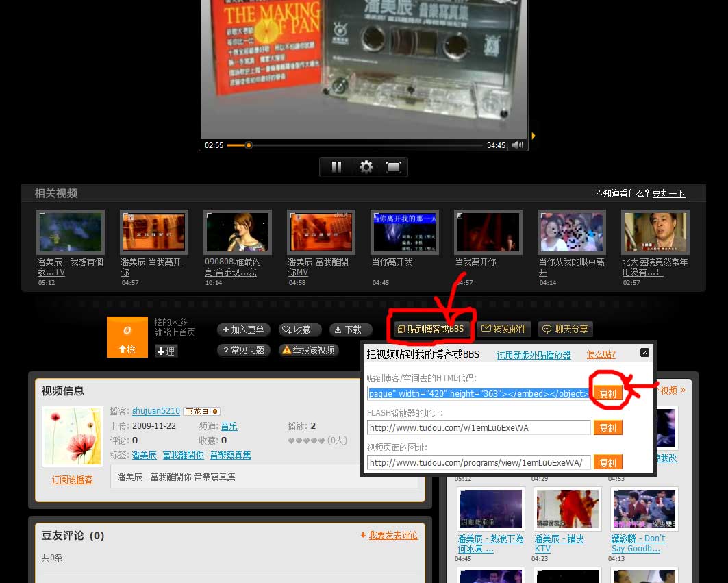Open uploader shujuan5210's profile link
This screenshot has width=728, height=583.
tap(155, 411)
